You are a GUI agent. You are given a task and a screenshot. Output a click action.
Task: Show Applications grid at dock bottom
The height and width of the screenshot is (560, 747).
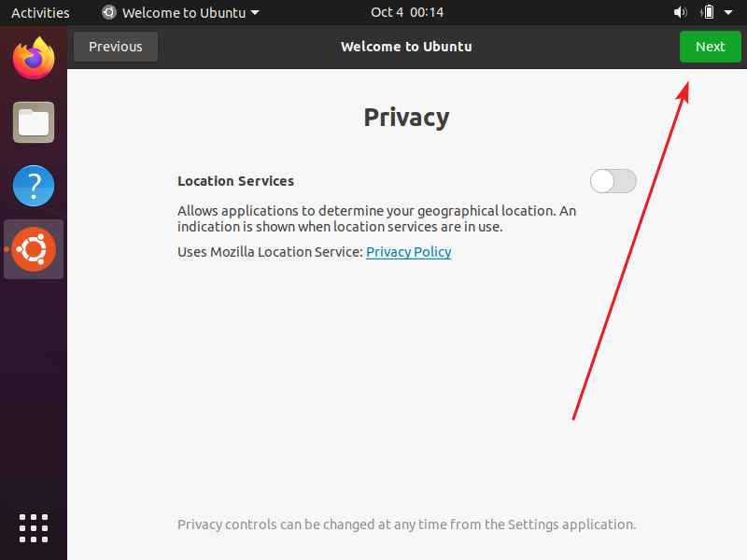(x=34, y=528)
